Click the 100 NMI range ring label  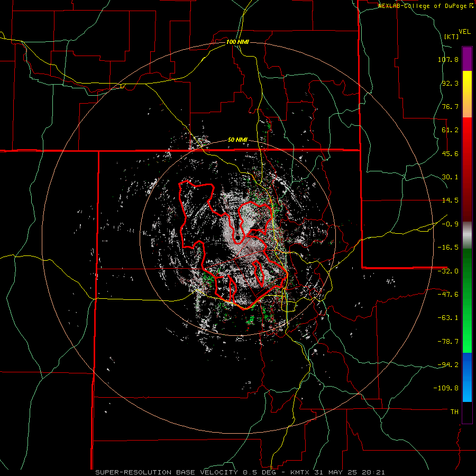pyautogui.click(x=237, y=42)
